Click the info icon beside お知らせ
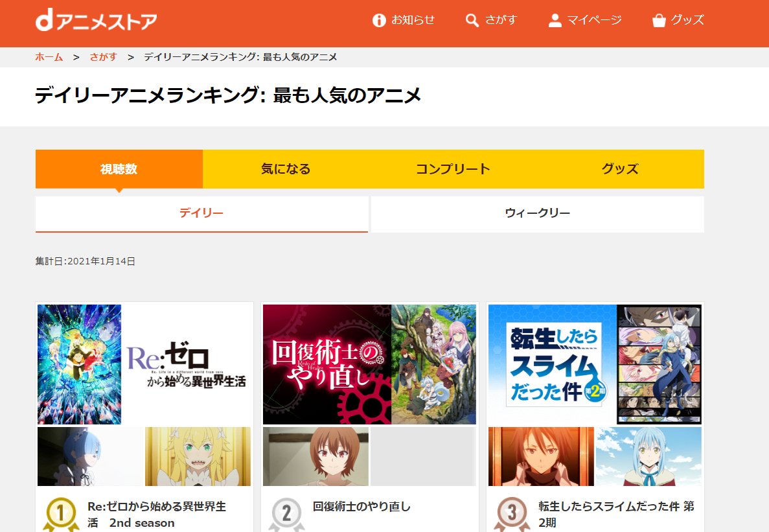Screen dimensions: 769x532 [379, 20]
